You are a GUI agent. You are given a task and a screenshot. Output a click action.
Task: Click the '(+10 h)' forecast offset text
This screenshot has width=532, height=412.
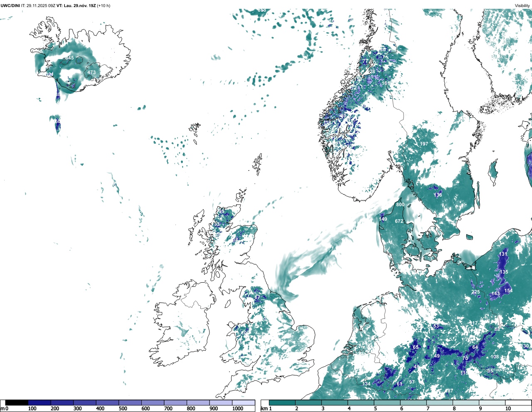click(x=103, y=5)
